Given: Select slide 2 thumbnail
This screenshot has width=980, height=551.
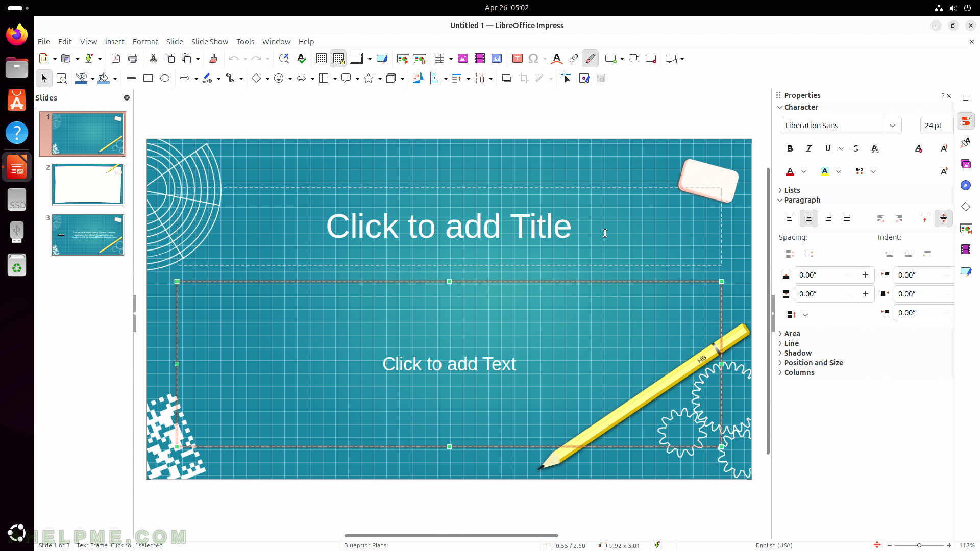Looking at the screenshot, I should coord(88,184).
